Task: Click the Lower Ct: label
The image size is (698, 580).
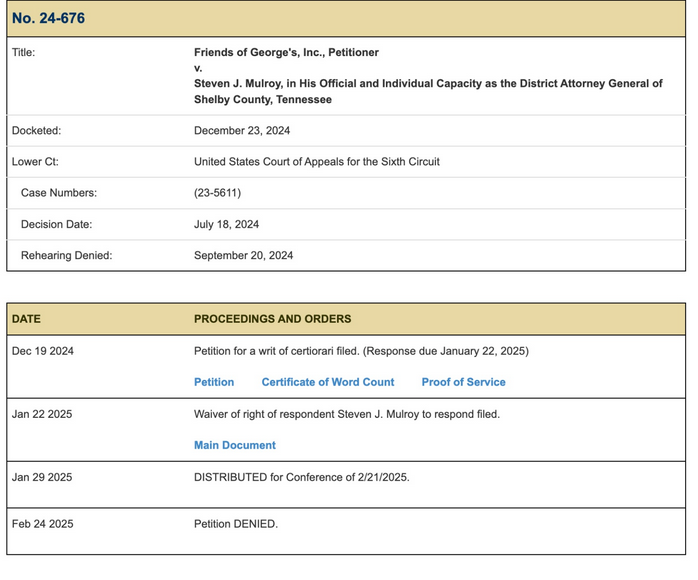Action: [x=35, y=162]
